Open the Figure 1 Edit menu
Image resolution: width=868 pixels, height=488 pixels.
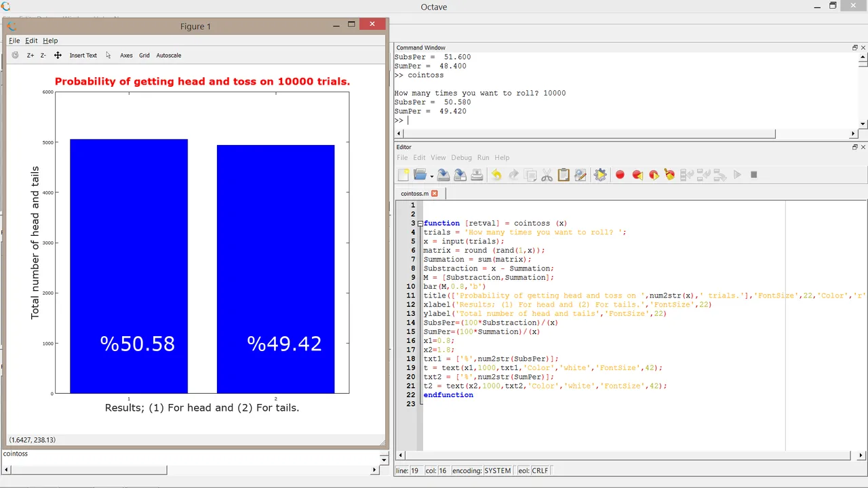click(x=31, y=41)
